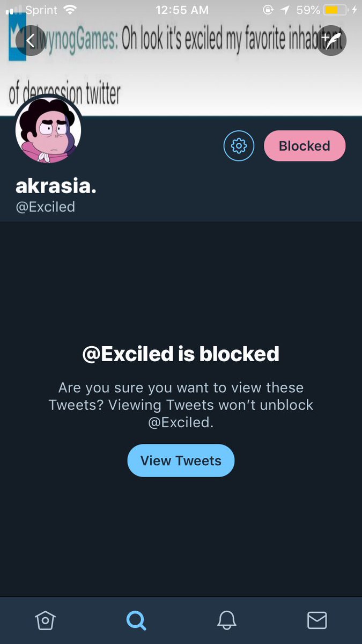The image size is (362, 644).
Task: Tap the 12:55 AM clock
Action: coord(181,10)
